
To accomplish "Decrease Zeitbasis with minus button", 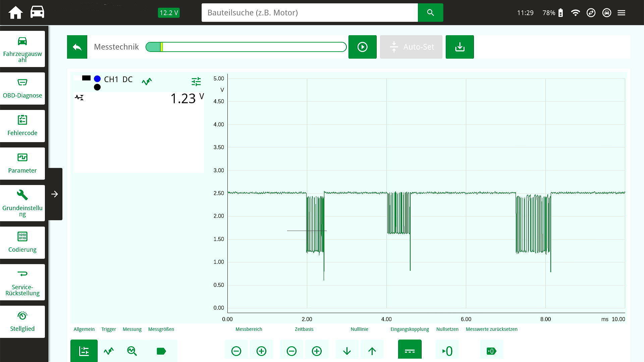I will (291, 351).
